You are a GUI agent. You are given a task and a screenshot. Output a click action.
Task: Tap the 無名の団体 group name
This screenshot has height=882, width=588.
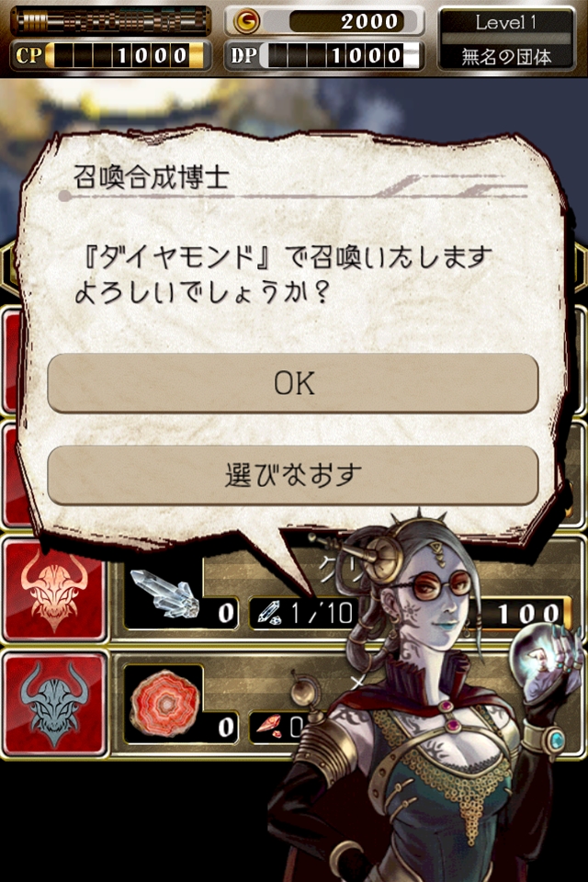(x=506, y=57)
